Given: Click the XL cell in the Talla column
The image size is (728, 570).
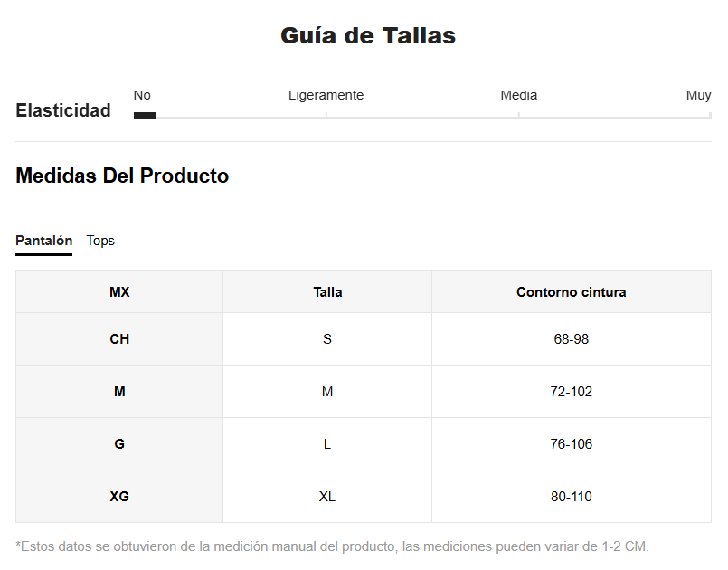Looking at the screenshot, I should 327,497.
